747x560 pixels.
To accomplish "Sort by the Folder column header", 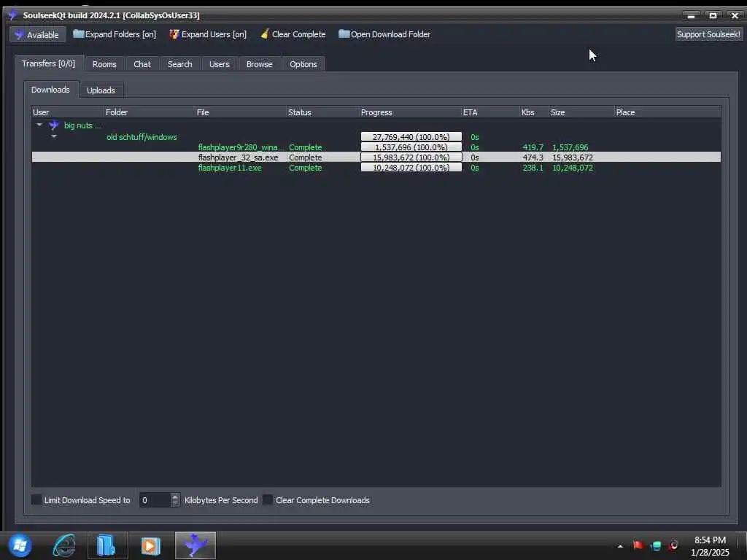I will click(149, 112).
